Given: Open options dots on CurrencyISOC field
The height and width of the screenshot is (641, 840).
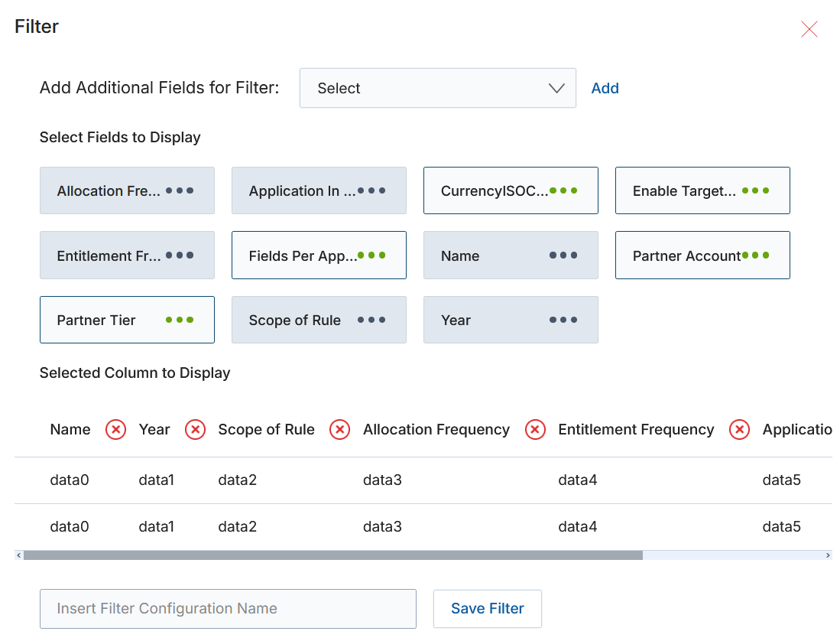Looking at the screenshot, I should (x=563, y=190).
